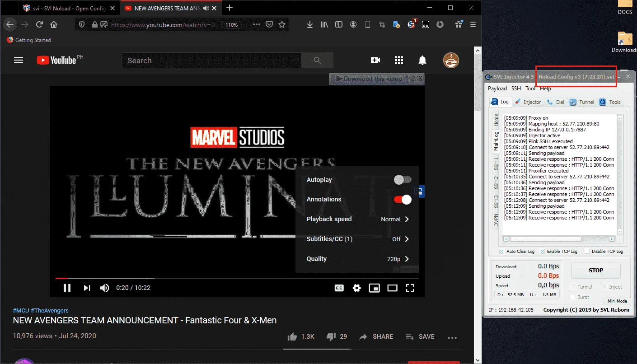Go to the YouTube home logo
The image size is (637, 364).
(x=56, y=60)
